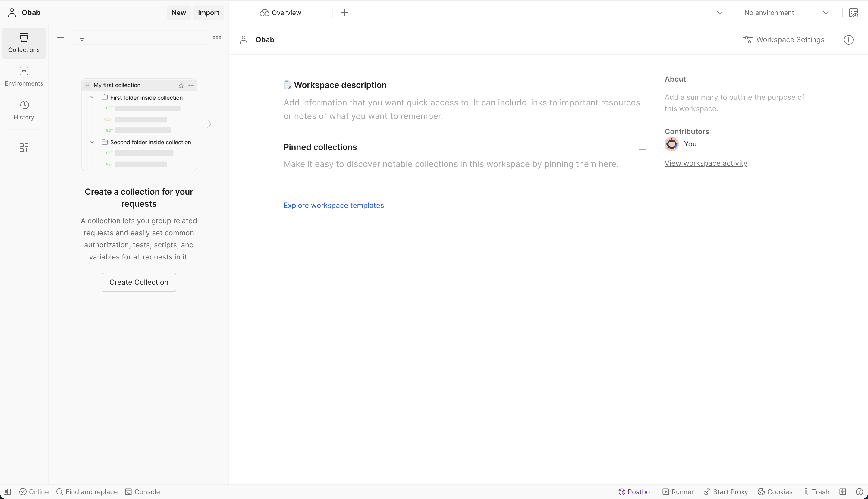868x499 pixels.
Task: Click the Online status indicator
Action: click(x=34, y=492)
